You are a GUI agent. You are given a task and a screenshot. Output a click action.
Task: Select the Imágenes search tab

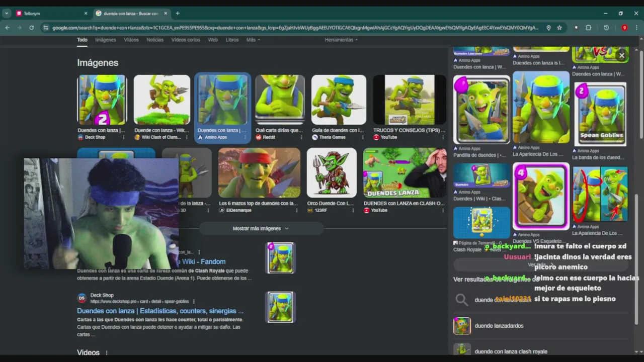(106, 40)
